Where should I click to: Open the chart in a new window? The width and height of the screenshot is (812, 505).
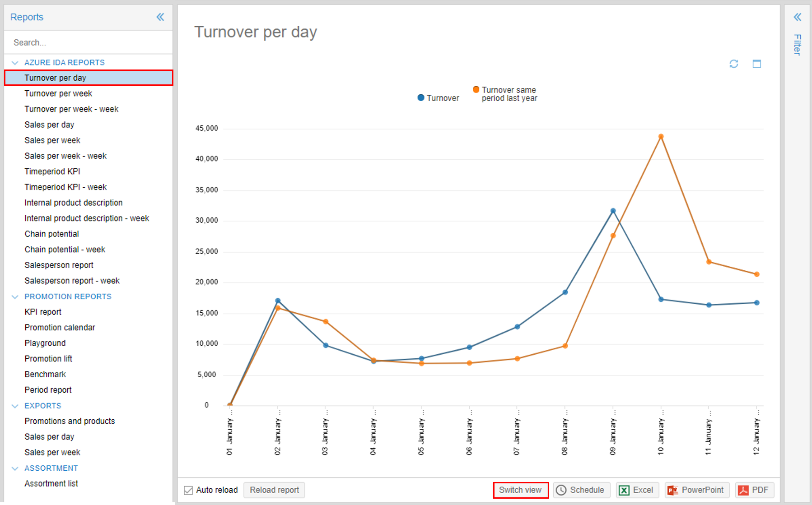coord(757,64)
